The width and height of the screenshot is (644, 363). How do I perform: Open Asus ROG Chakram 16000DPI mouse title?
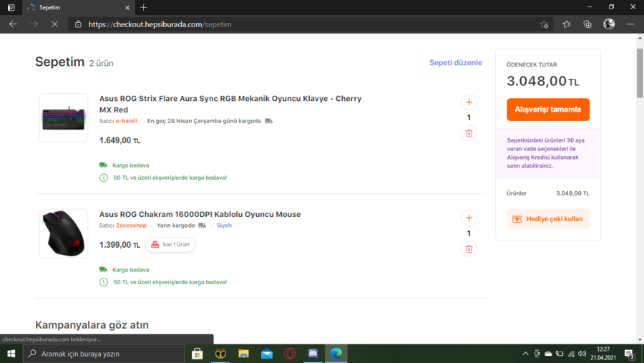[x=200, y=214]
